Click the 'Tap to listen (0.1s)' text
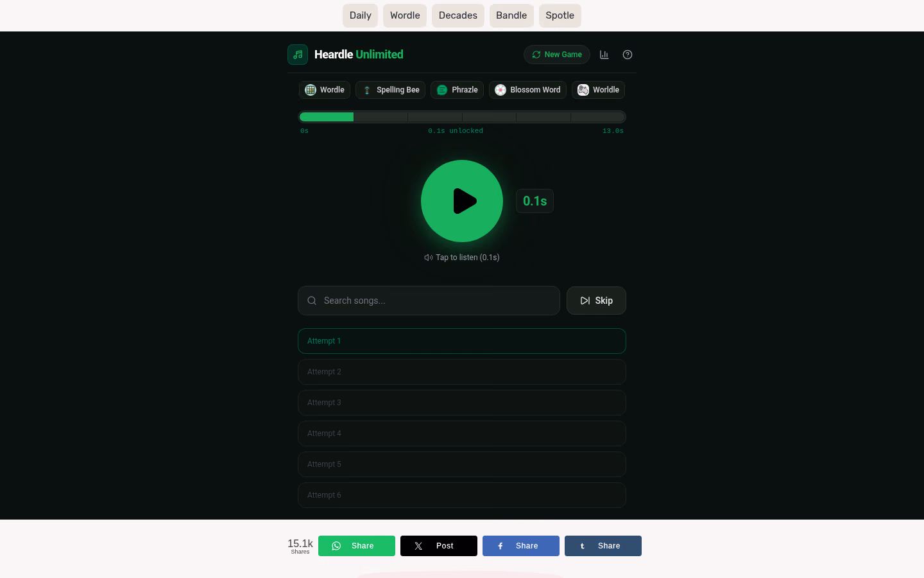This screenshot has height=578, width=924. (468, 258)
